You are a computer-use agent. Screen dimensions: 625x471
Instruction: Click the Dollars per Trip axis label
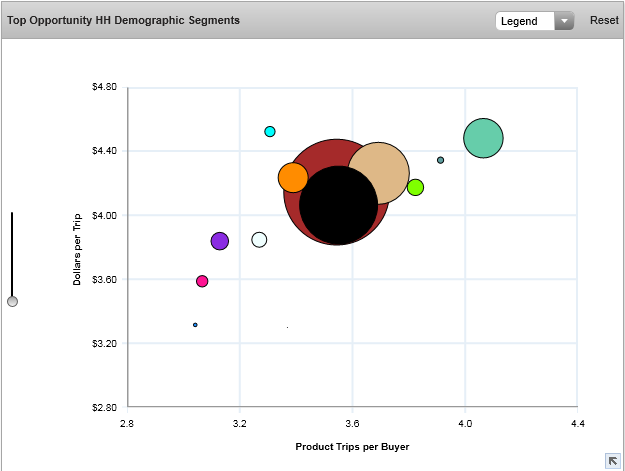click(x=77, y=248)
